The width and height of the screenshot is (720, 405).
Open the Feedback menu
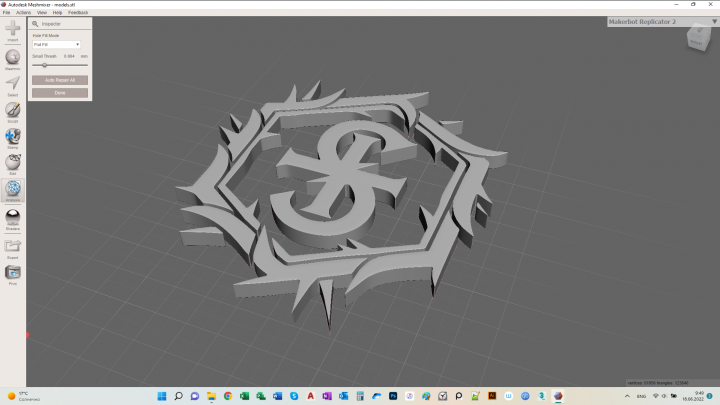[x=78, y=12]
